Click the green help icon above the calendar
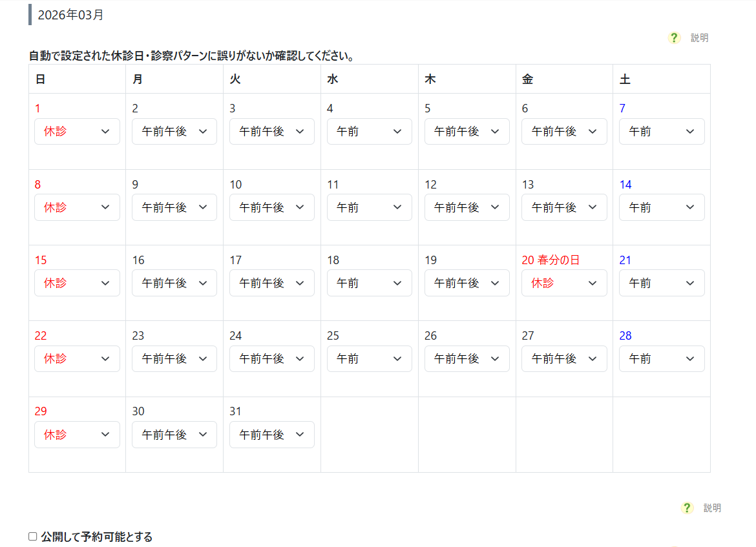756x547 pixels. [674, 38]
